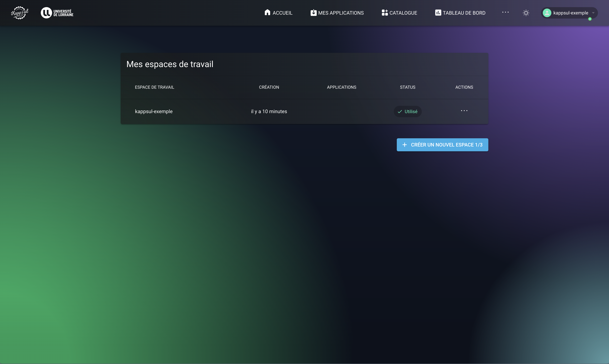Click the download icon beside Mes Applications
Screen dimensions: 609x364
[x=313, y=13]
